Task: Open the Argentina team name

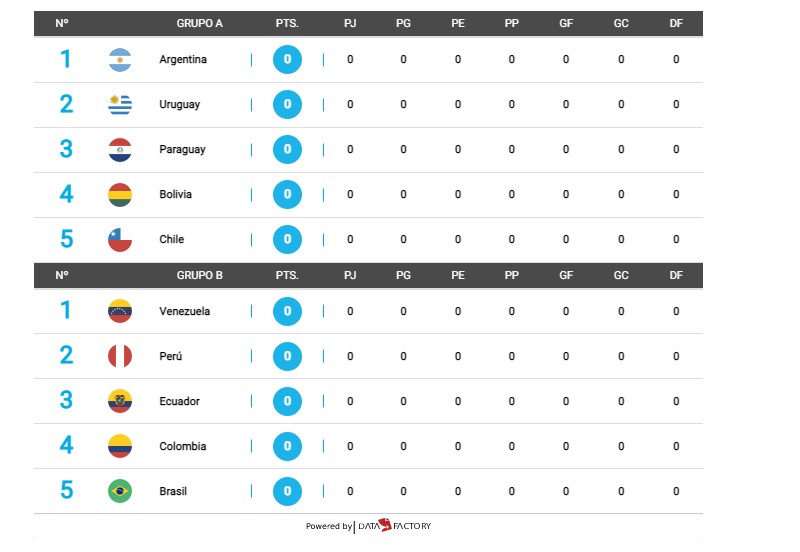Action: [x=183, y=60]
